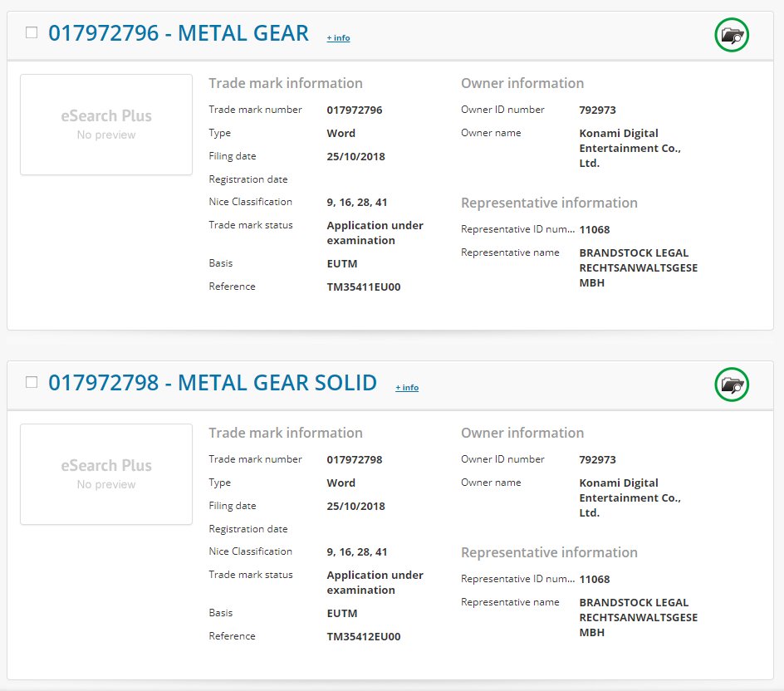Open the 017972798 - METAL GEAR SOLID title link
Screen dimensions: 784x691
tap(213, 383)
